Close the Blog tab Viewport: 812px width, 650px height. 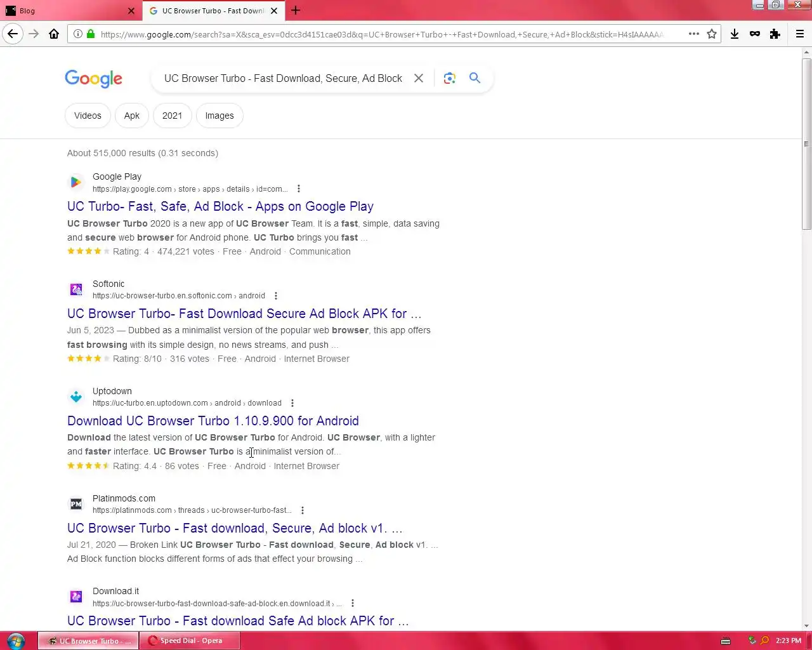(131, 11)
